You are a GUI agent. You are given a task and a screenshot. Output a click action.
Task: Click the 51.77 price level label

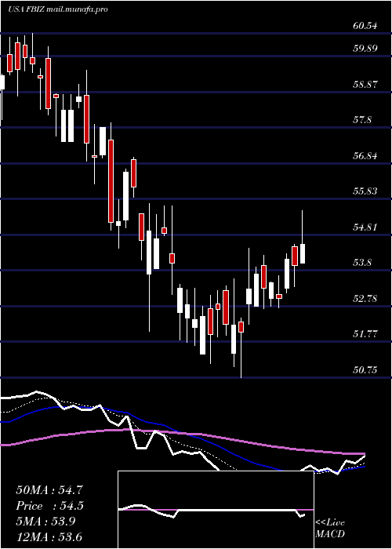[x=365, y=334]
